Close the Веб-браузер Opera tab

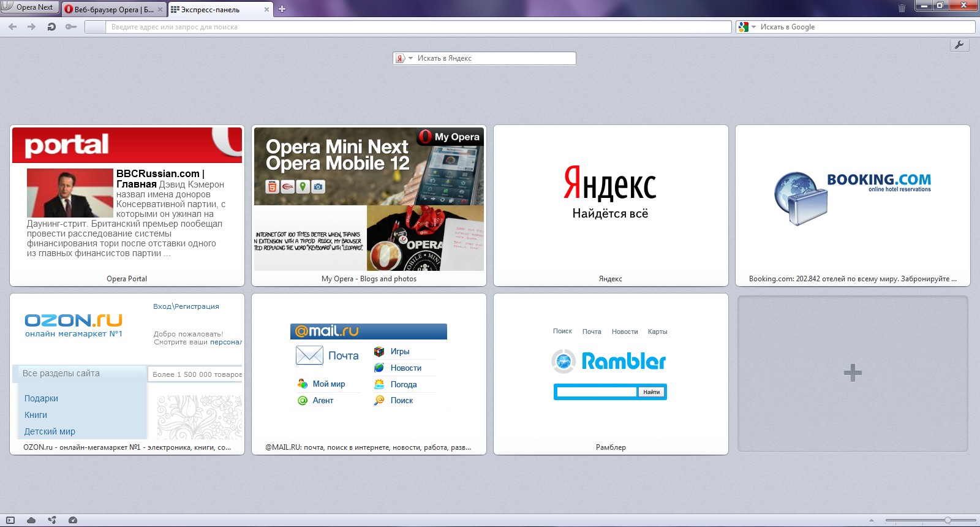click(x=160, y=9)
